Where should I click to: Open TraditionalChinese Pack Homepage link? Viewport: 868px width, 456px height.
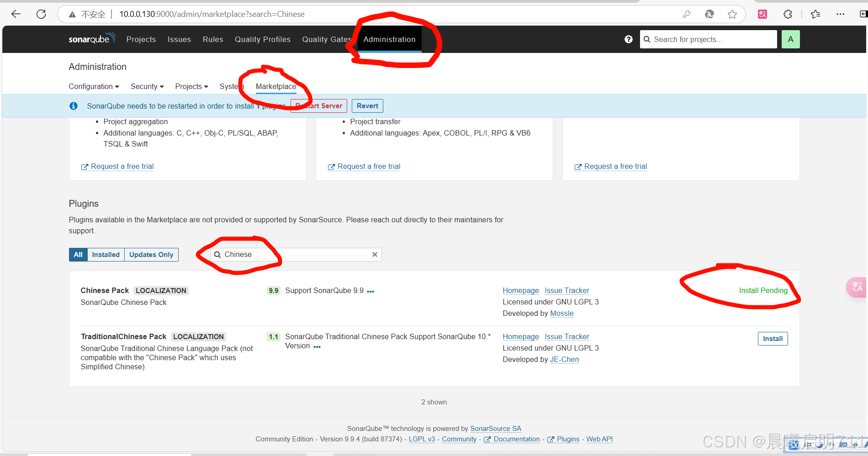click(x=521, y=337)
